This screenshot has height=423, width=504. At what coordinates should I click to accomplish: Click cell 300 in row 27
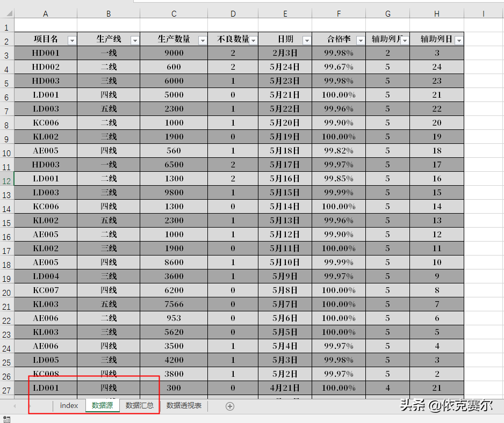(x=174, y=388)
